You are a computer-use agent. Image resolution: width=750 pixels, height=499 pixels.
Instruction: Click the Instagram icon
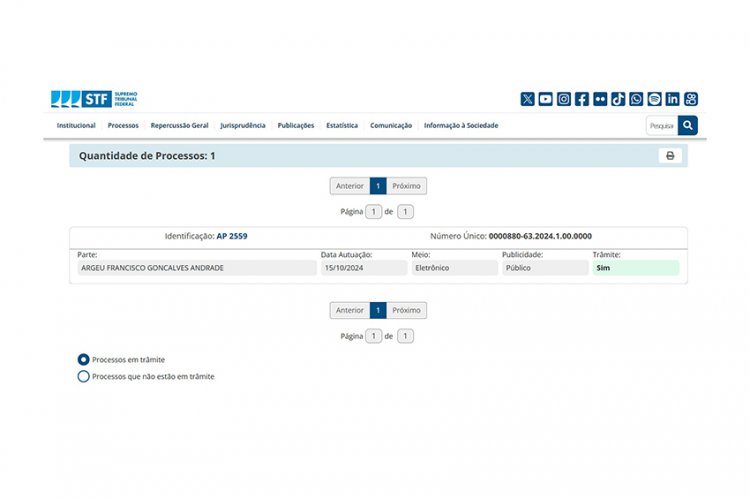[x=564, y=99]
